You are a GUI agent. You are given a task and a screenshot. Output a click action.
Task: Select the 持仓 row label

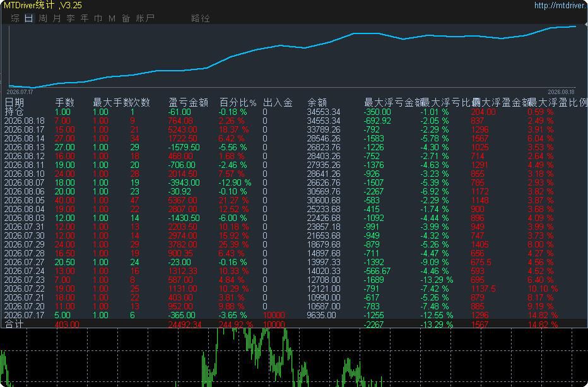[x=15, y=112]
